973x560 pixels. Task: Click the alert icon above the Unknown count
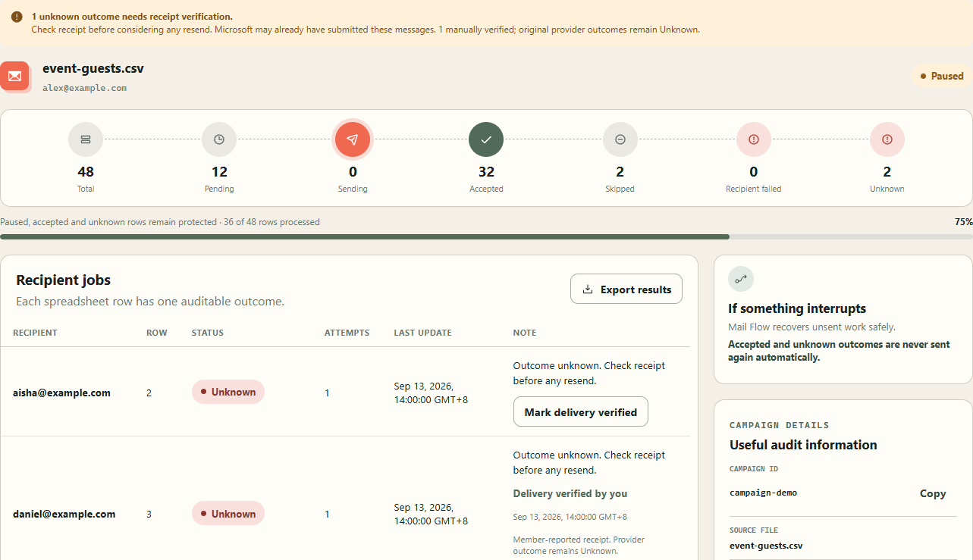(887, 139)
